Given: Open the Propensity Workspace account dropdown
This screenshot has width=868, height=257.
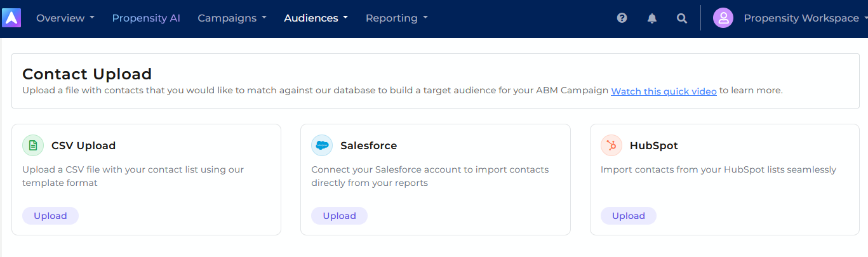Looking at the screenshot, I should [x=805, y=18].
